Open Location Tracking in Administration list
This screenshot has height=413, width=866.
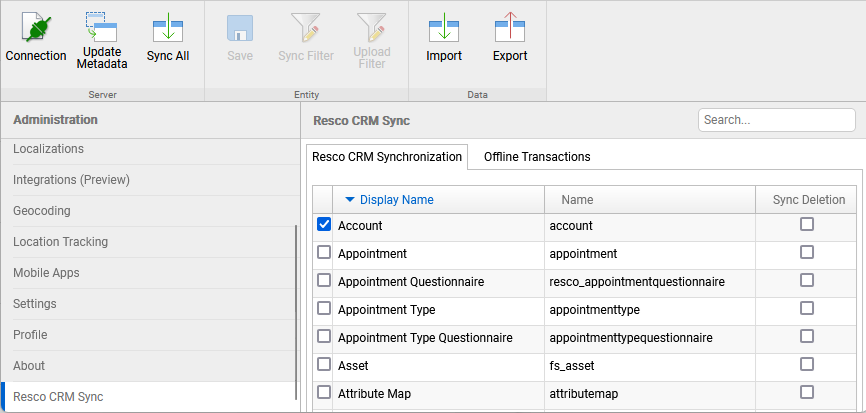pos(60,242)
